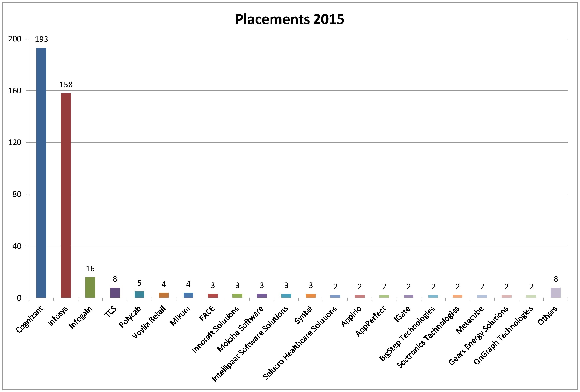580x392 pixels.
Task: Select the green Infogain bar
Action: [90, 287]
